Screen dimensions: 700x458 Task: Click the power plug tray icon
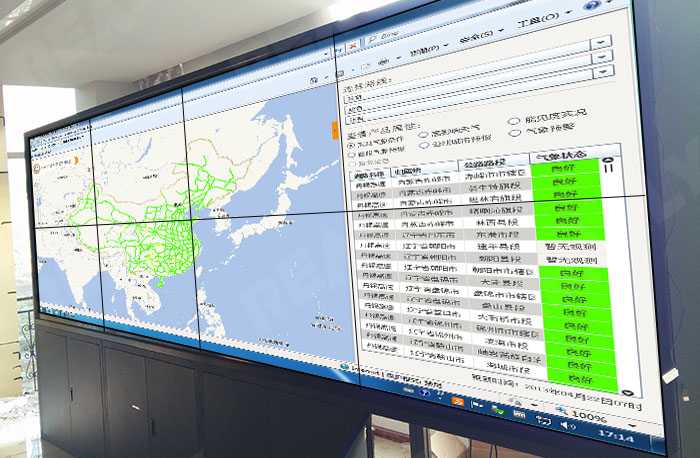pos(542,420)
